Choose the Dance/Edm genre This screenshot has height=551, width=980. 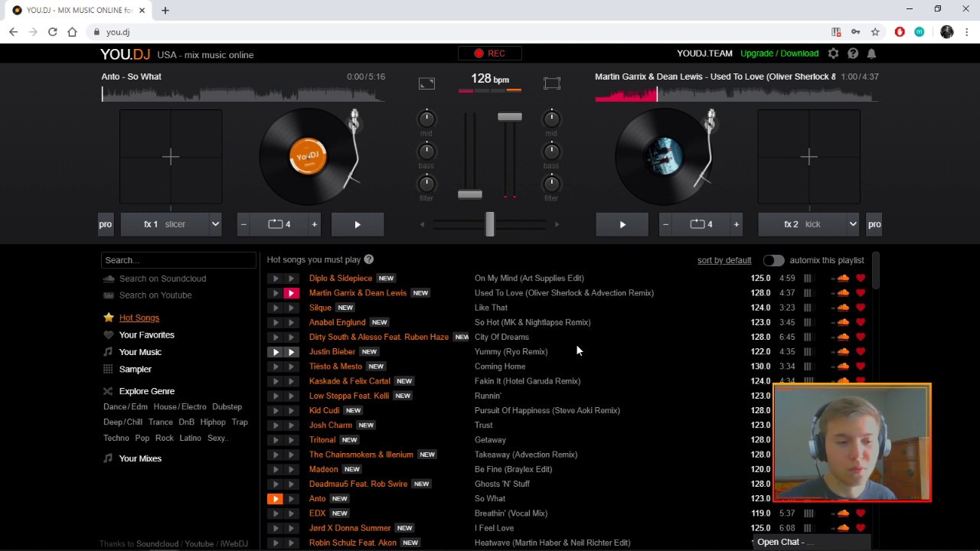click(126, 407)
